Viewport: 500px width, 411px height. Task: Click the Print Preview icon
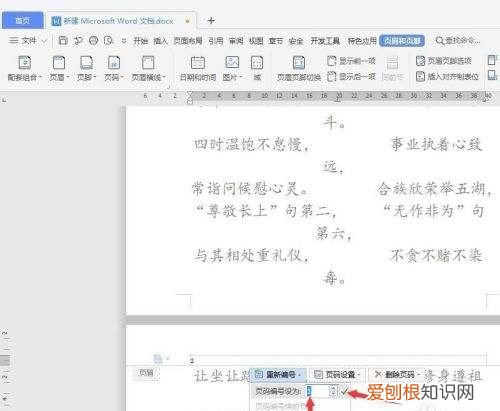[109, 41]
